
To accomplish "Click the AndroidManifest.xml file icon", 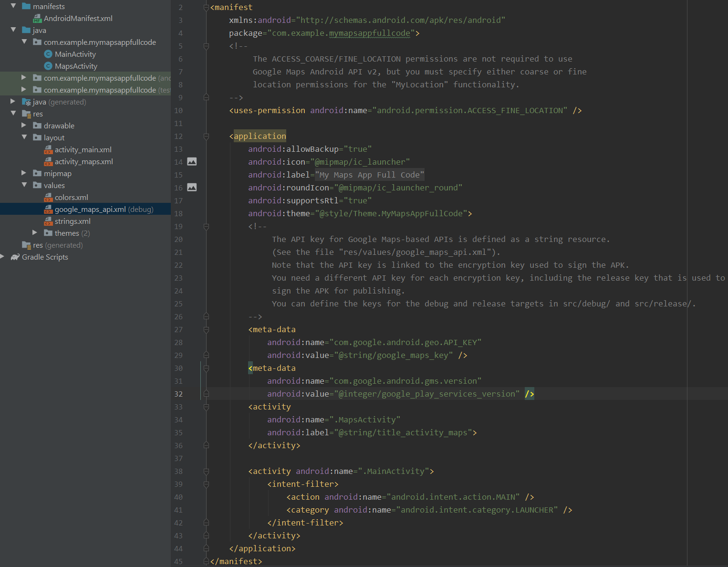I will pos(37,19).
